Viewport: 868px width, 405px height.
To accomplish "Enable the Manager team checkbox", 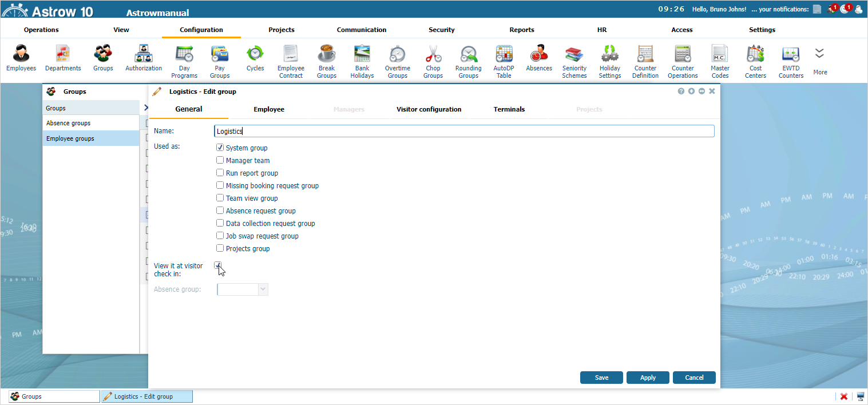I will 220,161.
